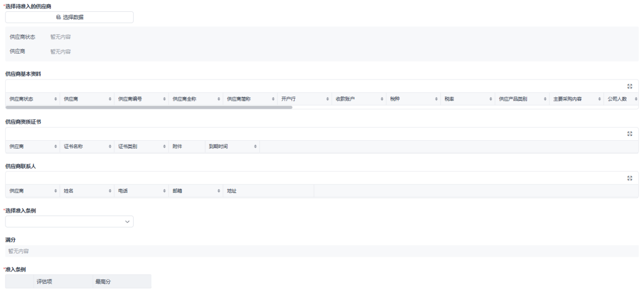The image size is (644, 294).
Task: Sort basic info table by 主要采购内容
Action: [x=599, y=99]
